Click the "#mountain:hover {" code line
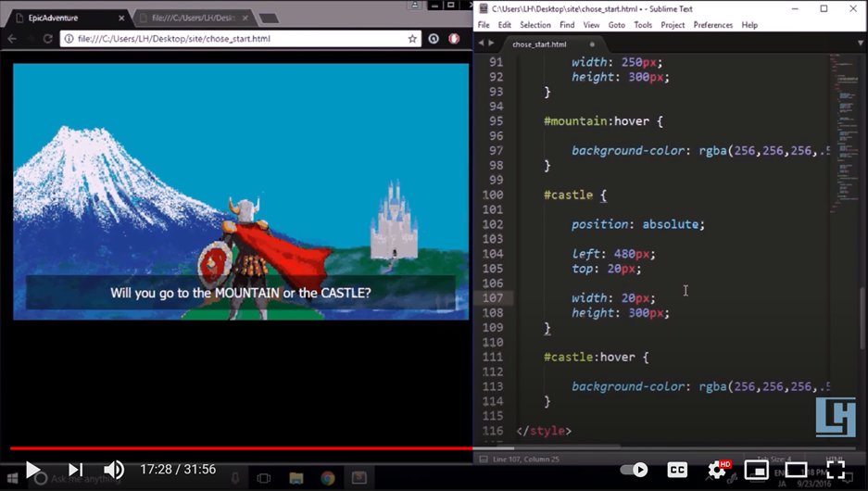Screen dimensions: 868x491 [603, 121]
